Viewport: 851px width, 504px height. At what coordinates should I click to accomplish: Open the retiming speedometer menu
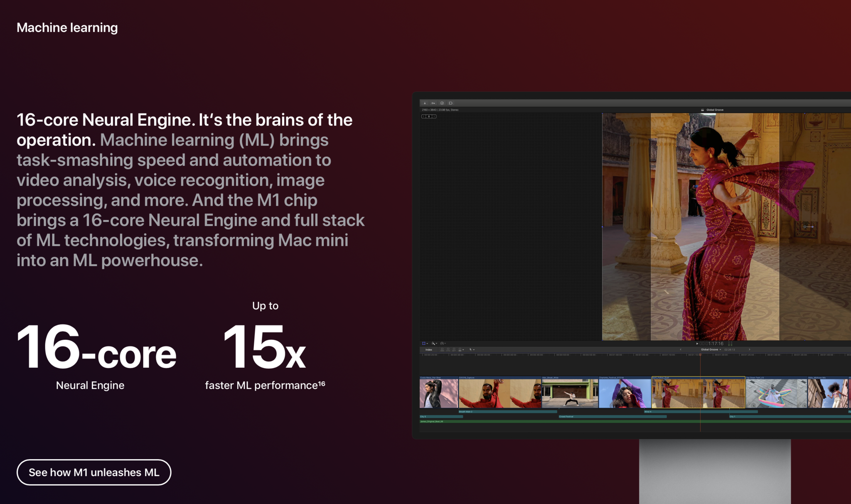443,344
